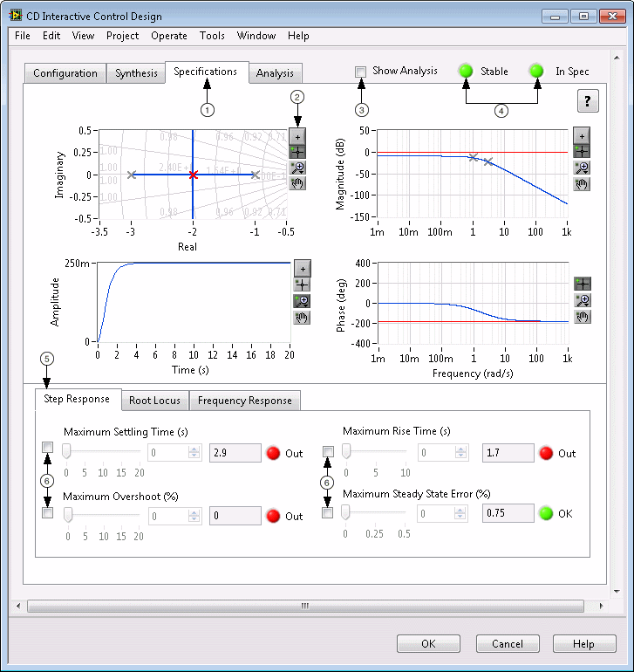Click the zoom tool beside the Magnitude plot
The height and width of the screenshot is (672, 634).
pyautogui.click(x=582, y=168)
